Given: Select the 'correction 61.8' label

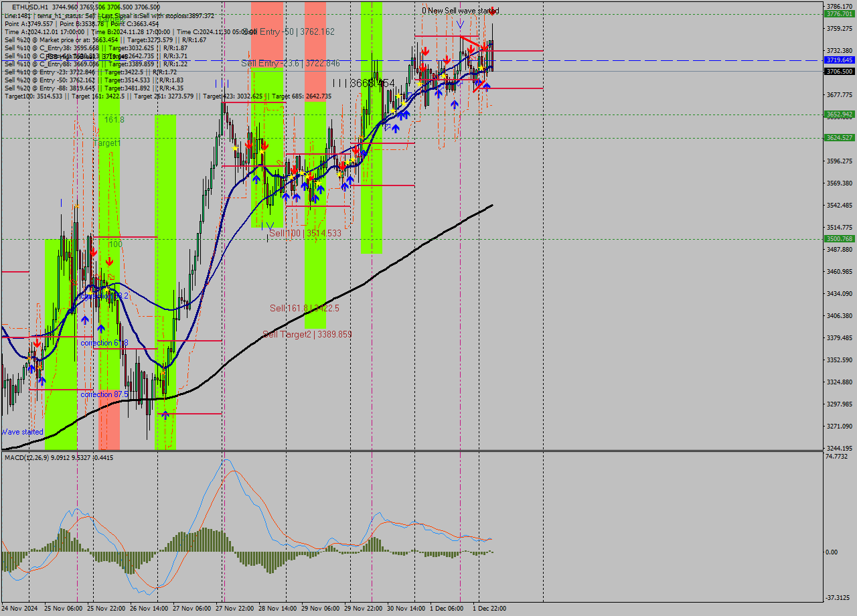Looking at the screenshot, I should (x=104, y=343).
